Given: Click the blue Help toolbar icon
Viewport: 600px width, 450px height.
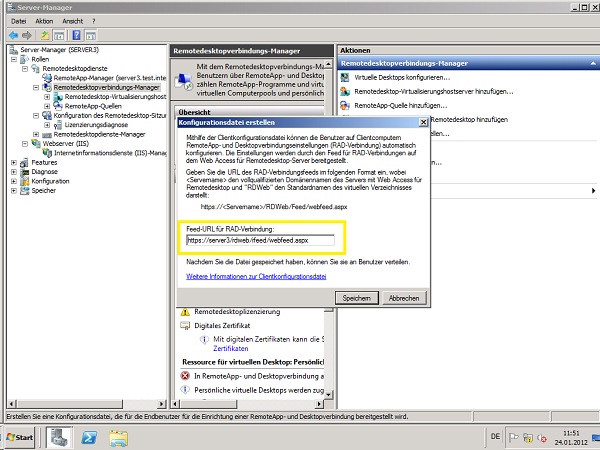Looking at the screenshot, I should [76, 36].
